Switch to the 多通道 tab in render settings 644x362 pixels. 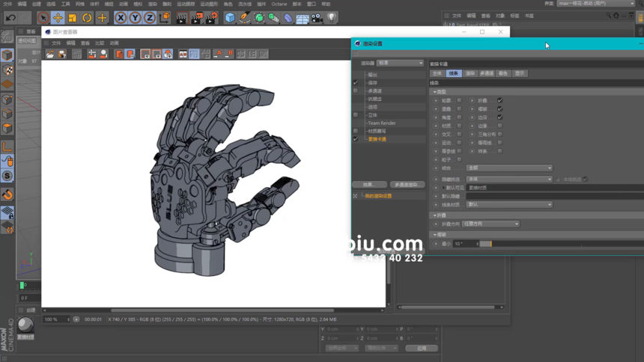tap(487, 73)
